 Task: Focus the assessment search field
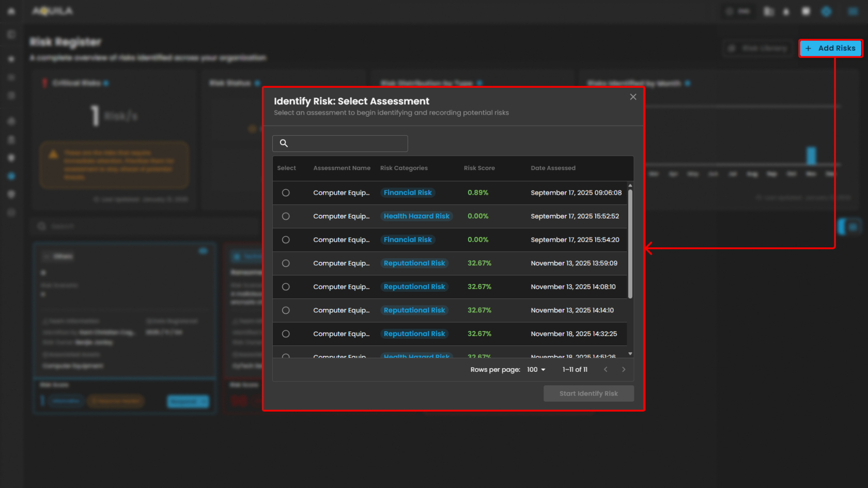[x=347, y=144]
